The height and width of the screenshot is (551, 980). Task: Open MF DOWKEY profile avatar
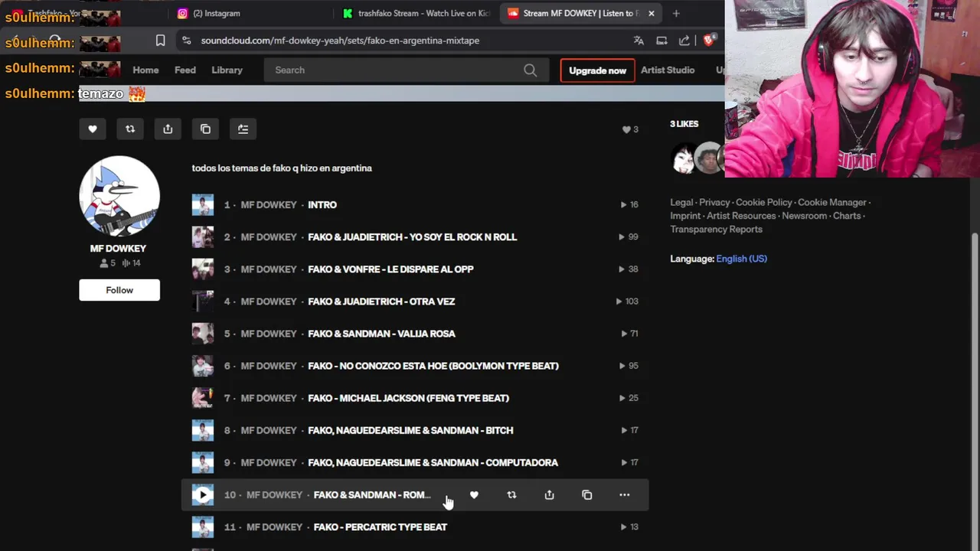119,196
